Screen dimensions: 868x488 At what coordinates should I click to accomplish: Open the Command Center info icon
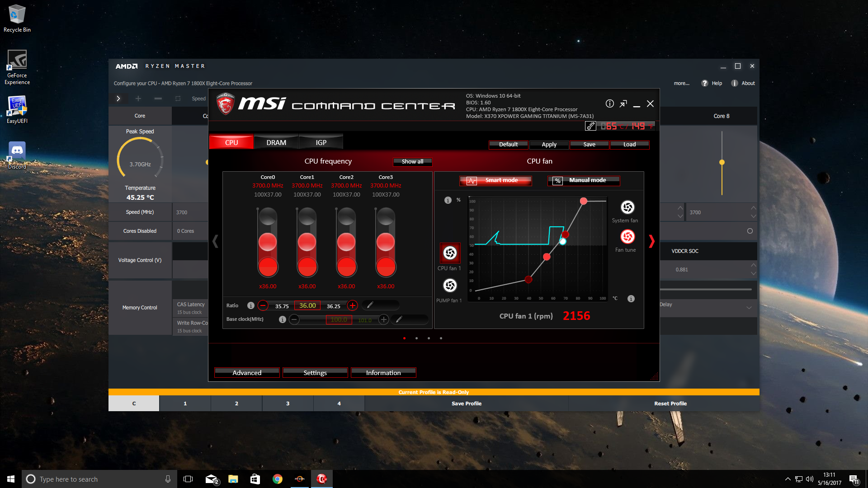pyautogui.click(x=610, y=103)
